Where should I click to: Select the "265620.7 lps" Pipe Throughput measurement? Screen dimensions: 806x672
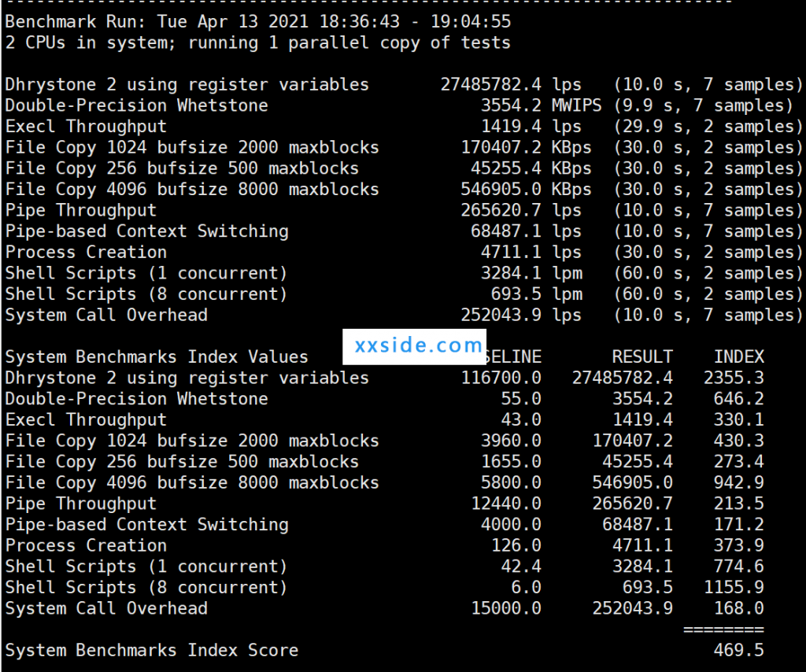(521, 210)
